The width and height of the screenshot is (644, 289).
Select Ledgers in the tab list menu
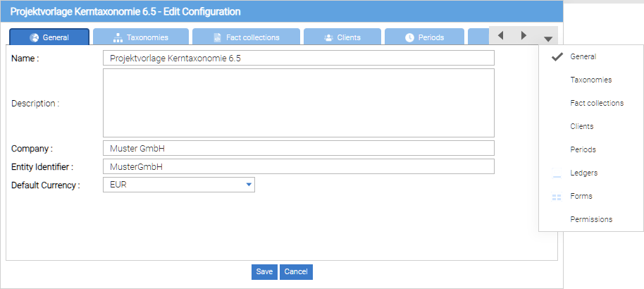point(583,173)
